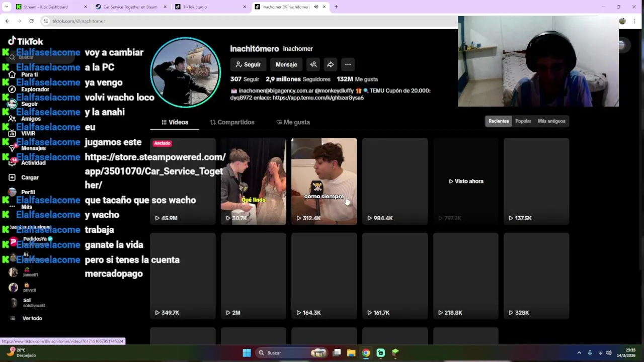Open Explorador in TikTok sidebar

click(x=29, y=89)
